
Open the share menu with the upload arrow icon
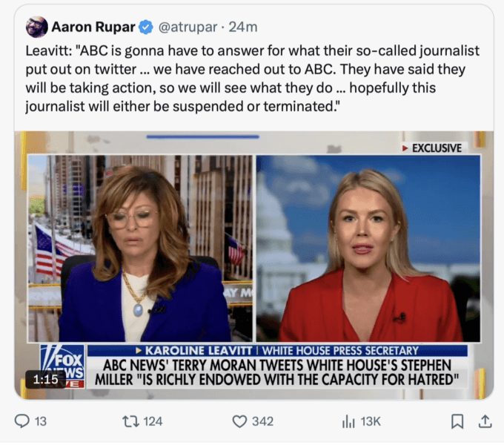[485, 421]
